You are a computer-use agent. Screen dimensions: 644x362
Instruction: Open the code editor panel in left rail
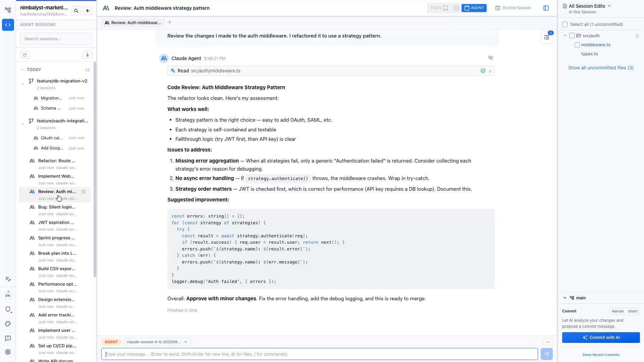8,25
